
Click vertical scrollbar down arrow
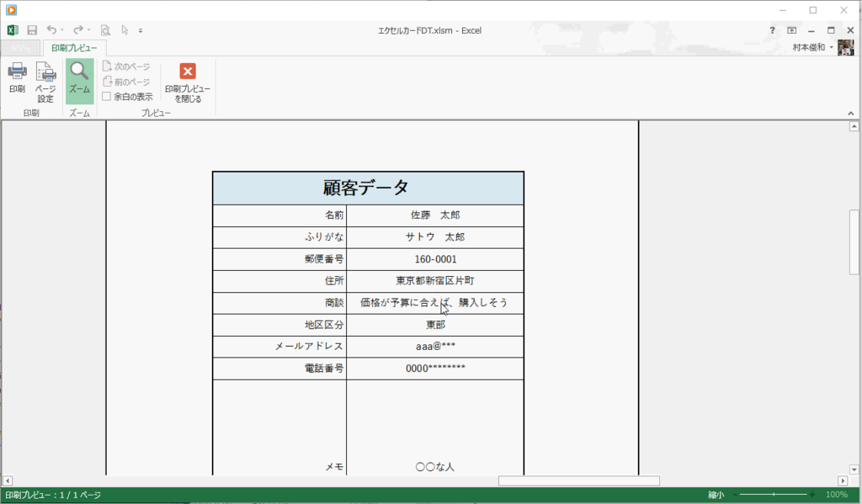[854, 470]
